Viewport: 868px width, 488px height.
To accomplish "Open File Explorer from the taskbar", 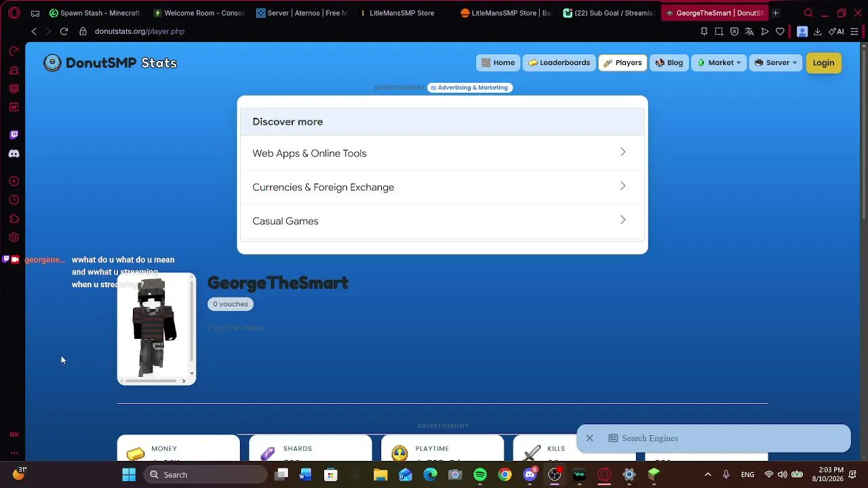I will click(x=380, y=474).
